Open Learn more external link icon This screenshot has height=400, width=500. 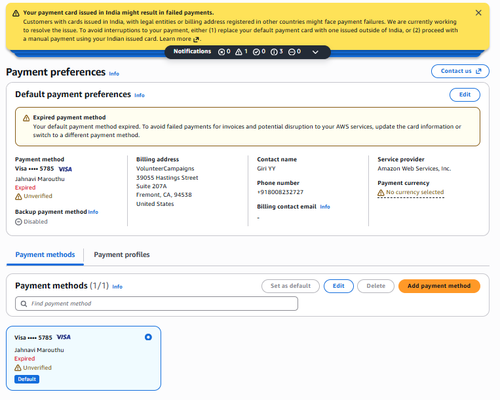(196, 39)
